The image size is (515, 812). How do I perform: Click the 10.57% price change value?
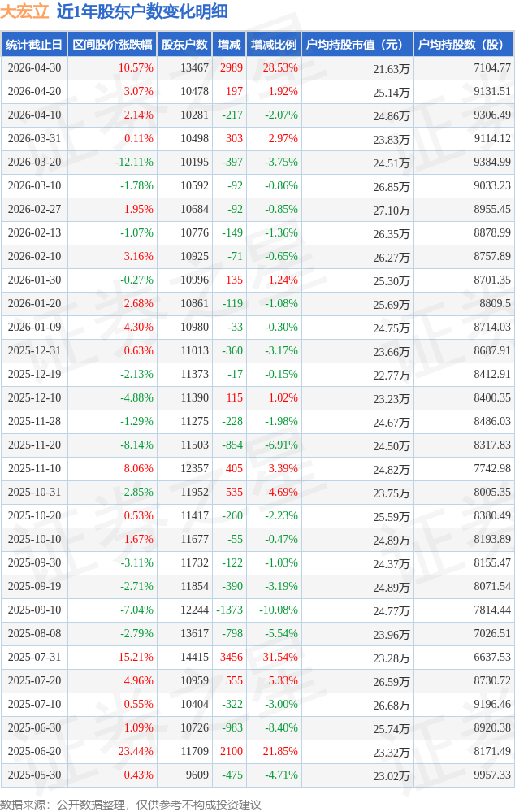[x=136, y=67]
